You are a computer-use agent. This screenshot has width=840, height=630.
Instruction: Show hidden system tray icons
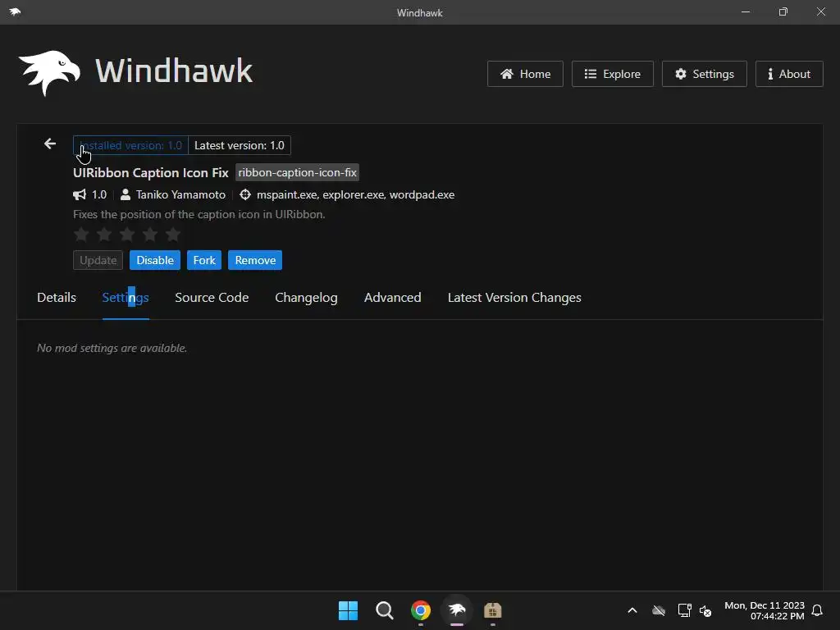pyautogui.click(x=632, y=610)
